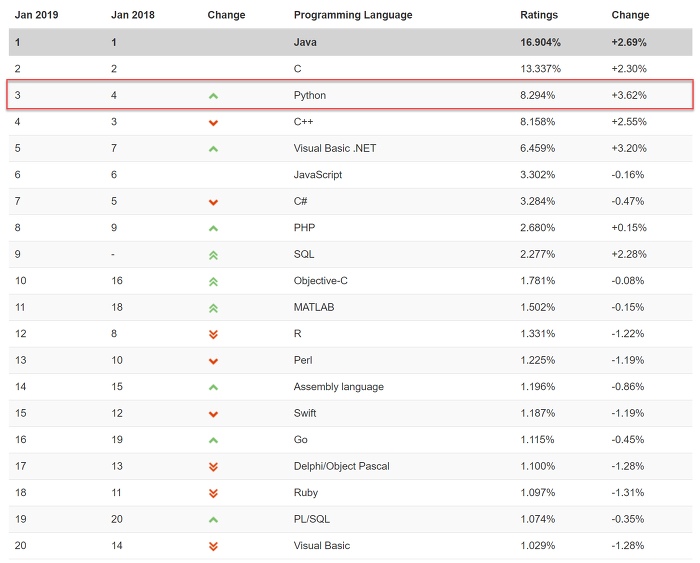Screen dimensions: 700x563
Task: Click the 3.302% rating value
Action: pos(538,175)
